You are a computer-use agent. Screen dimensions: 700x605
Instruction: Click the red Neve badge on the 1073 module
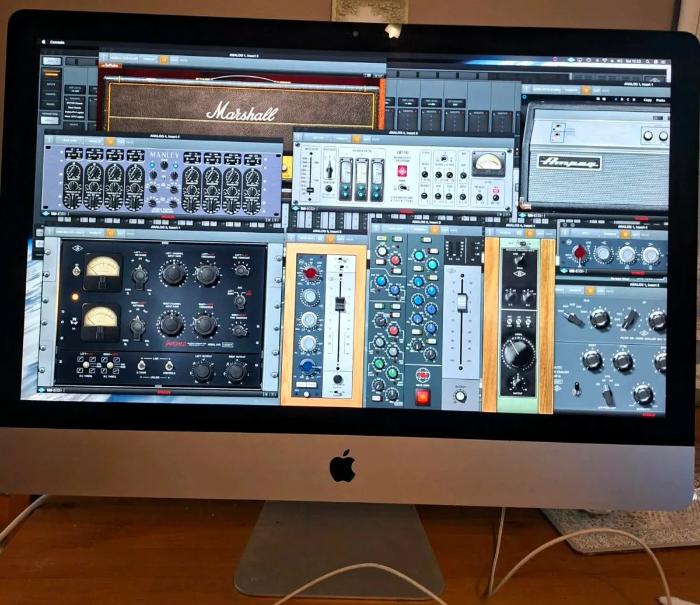point(423,375)
